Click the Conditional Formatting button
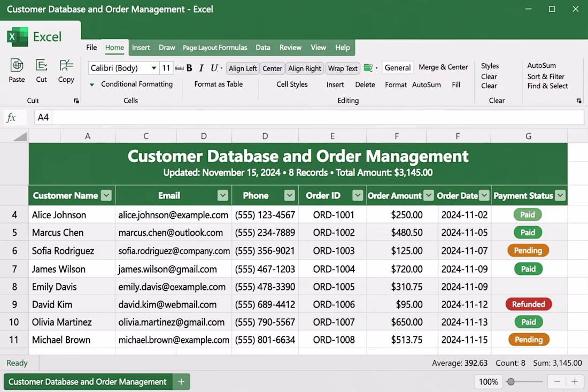 136,84
